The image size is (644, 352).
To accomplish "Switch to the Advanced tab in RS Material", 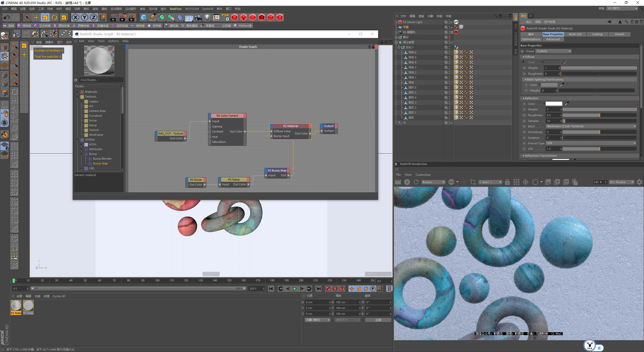I will tap(552, 39).
